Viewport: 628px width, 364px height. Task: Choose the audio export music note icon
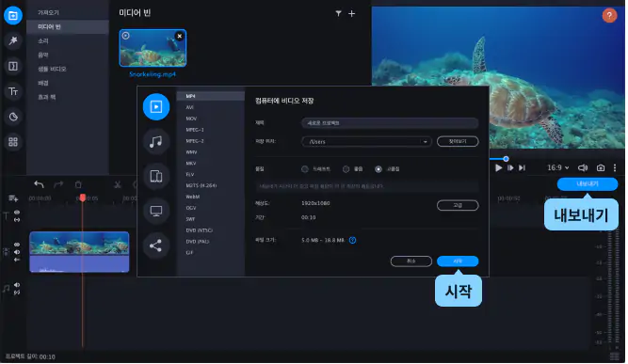click(x=156, y=142)
